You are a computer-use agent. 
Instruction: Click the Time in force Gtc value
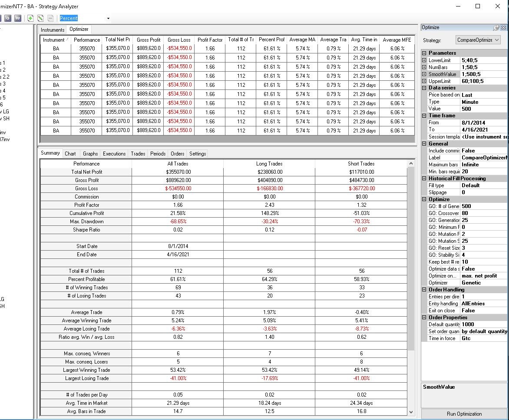click(x=484, y=338)
